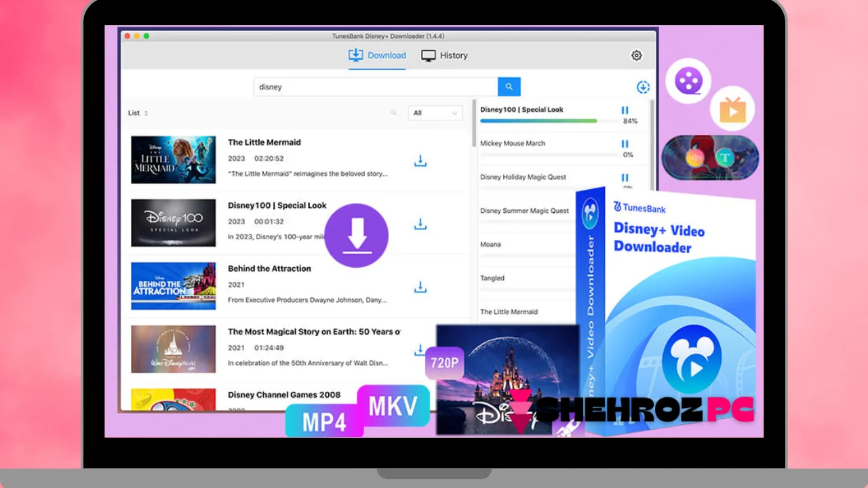
Task: Download Disney100 Special Look via its icon
Action: pos(420,224)
